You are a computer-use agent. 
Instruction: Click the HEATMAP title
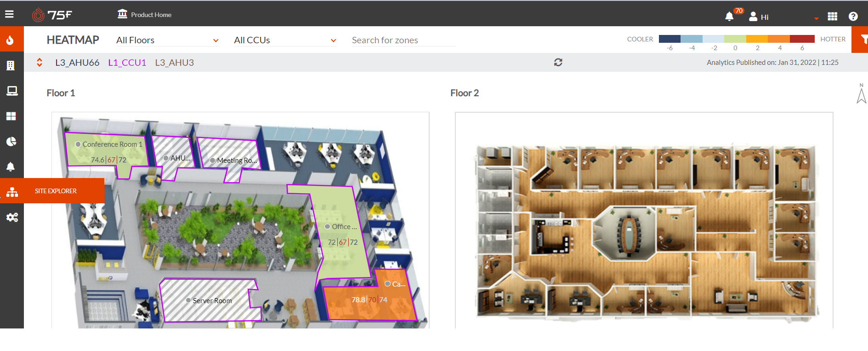point(73,40)
